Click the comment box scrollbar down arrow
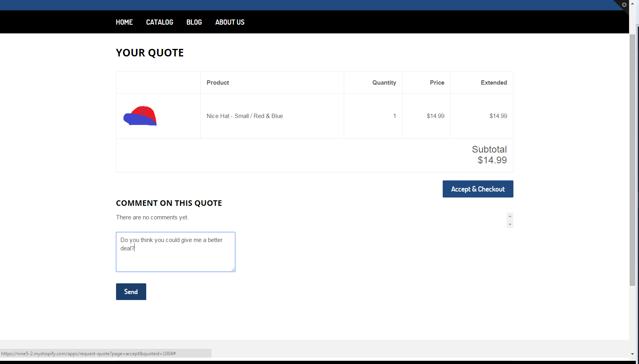Screen dimensions: 639x364 pos(510,225)
